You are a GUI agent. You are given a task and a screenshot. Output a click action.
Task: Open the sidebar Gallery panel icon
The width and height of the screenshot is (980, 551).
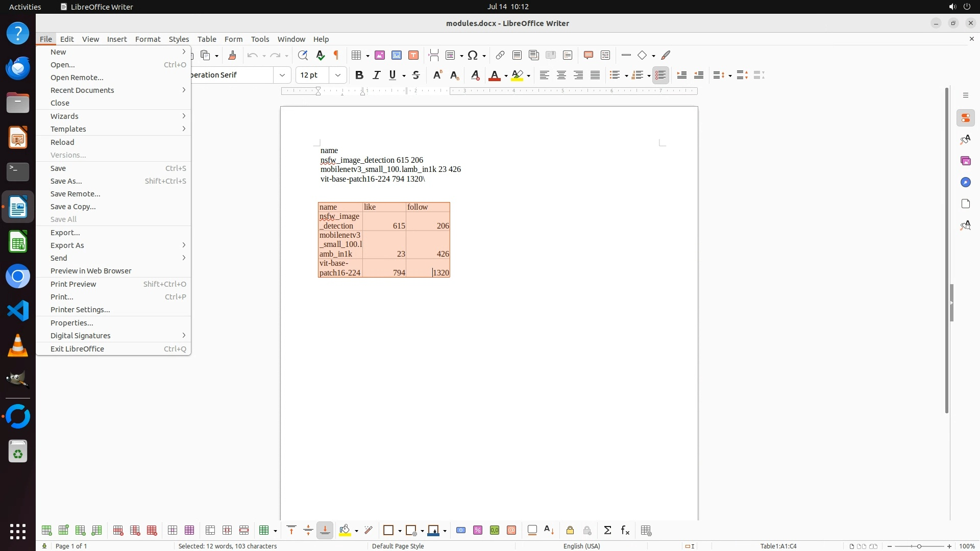pyautogui.click(x=965, y=161)
